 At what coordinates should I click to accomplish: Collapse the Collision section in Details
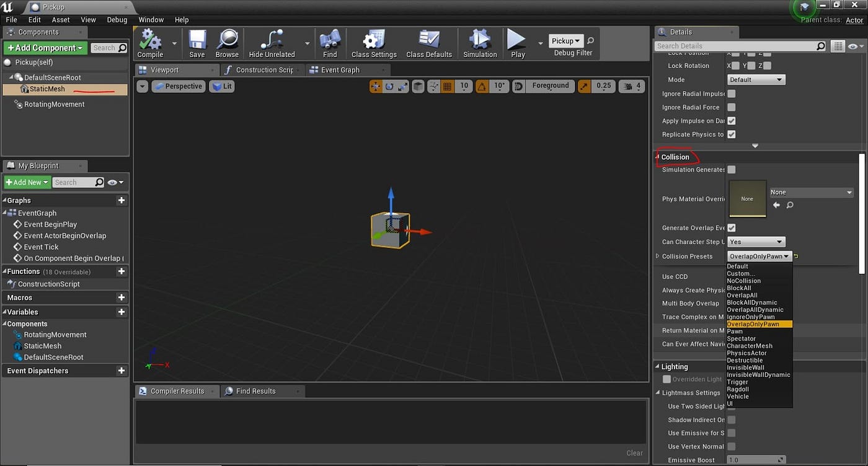(674, 157)
